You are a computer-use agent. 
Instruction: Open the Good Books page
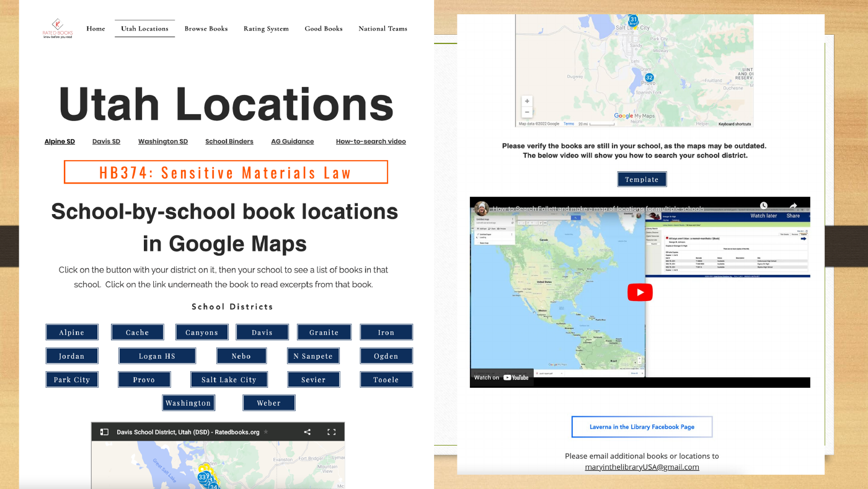(x=324, y=29)
